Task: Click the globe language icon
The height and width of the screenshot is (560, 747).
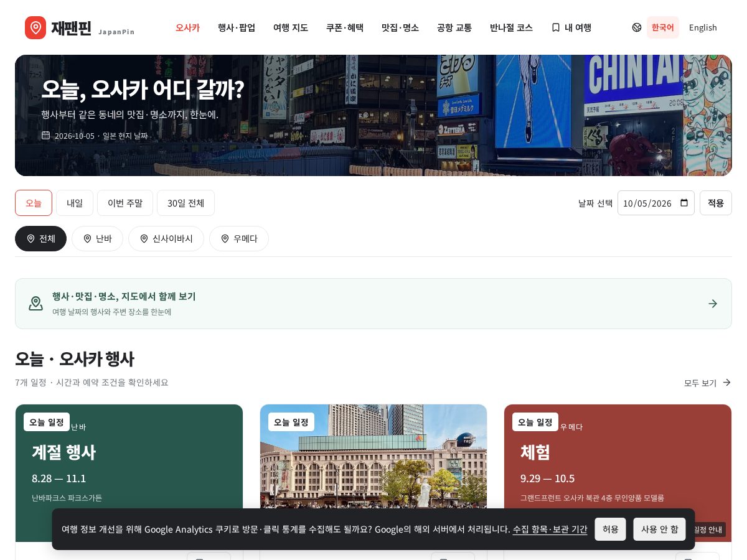Action: pyautogui.click(x=637, y=27)
